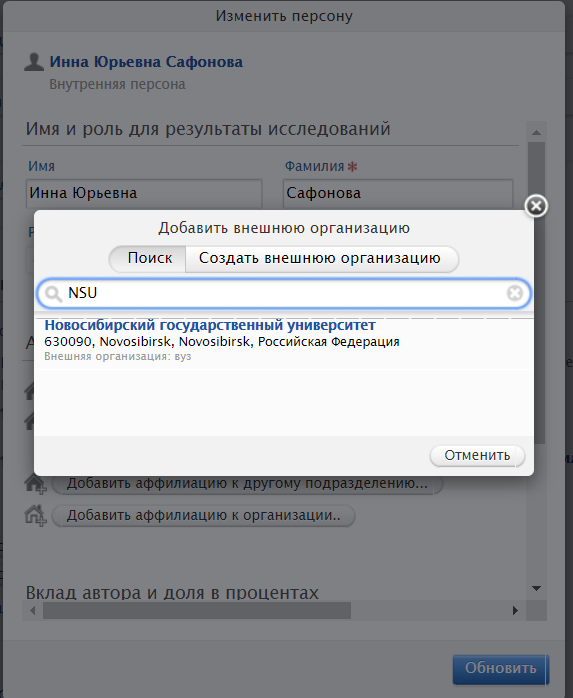
Task: Focus the NSU search input field
Action: pyautogui.click(x=284, y=293)
